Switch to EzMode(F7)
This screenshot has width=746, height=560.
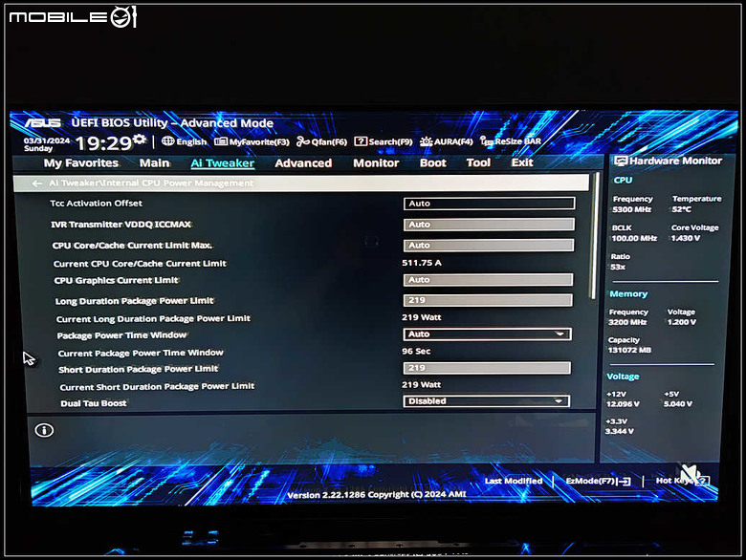tap(598, 481)
